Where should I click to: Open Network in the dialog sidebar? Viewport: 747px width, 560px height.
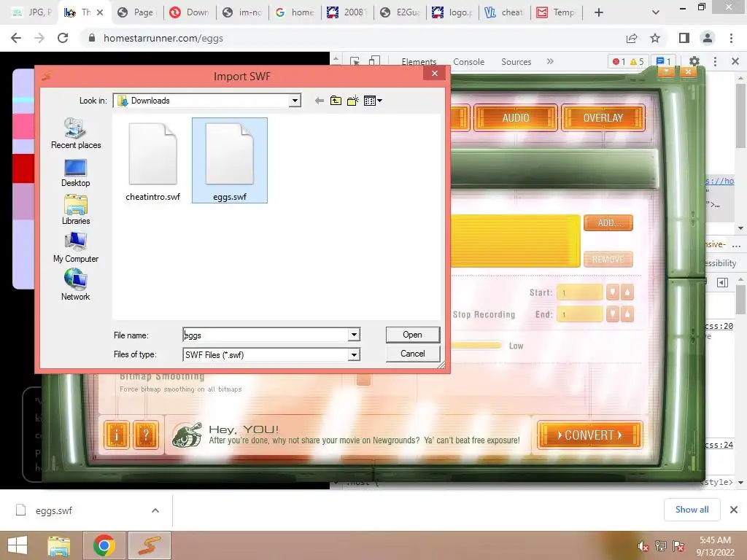75,284
